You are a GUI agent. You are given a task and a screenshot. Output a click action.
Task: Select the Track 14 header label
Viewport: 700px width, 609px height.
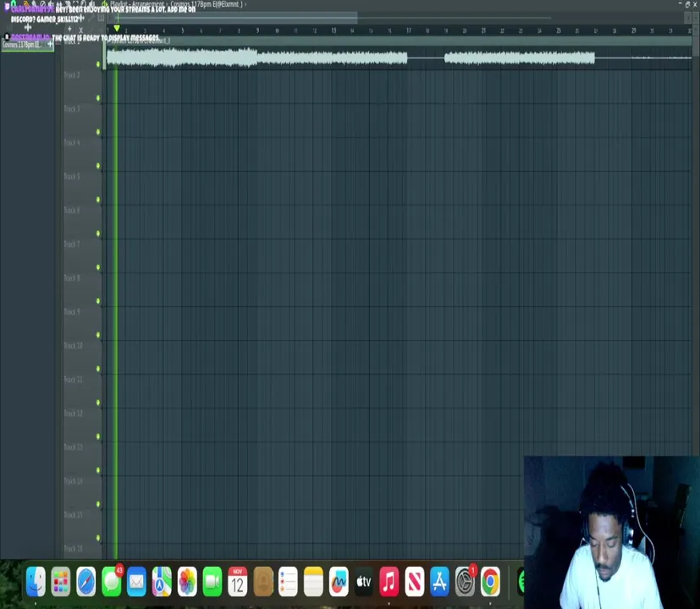coord(73,481)
